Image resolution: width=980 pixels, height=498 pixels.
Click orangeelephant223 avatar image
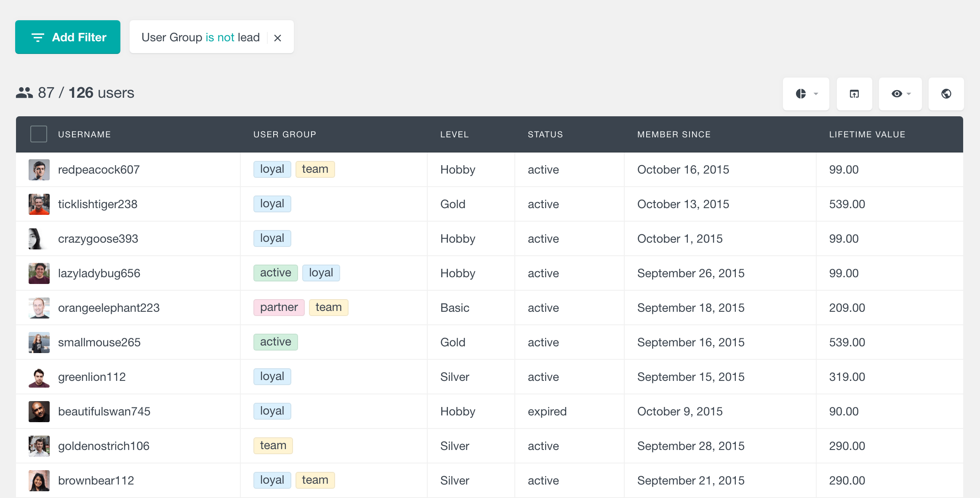pos(39,308)
